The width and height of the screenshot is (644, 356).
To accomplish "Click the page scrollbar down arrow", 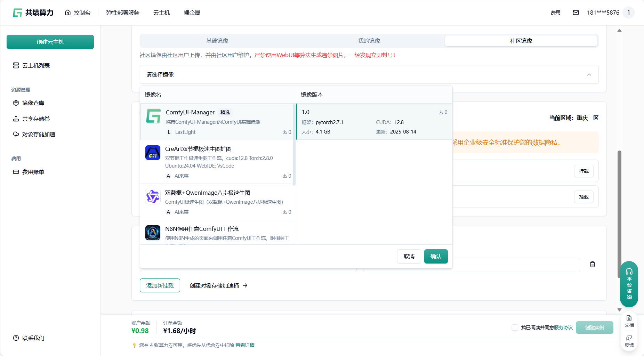I will [x=619, y=309].
